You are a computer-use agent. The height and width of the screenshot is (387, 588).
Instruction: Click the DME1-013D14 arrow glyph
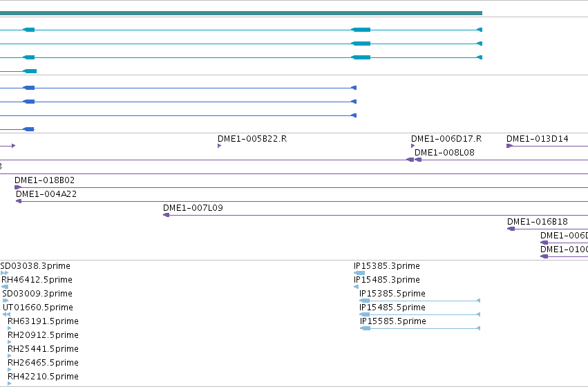pyautogui.click(x=510, y=146)
